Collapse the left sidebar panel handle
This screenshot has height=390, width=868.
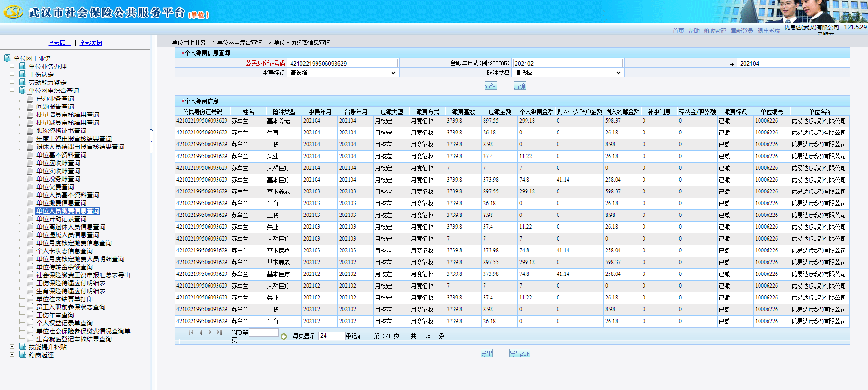point(152,141)
